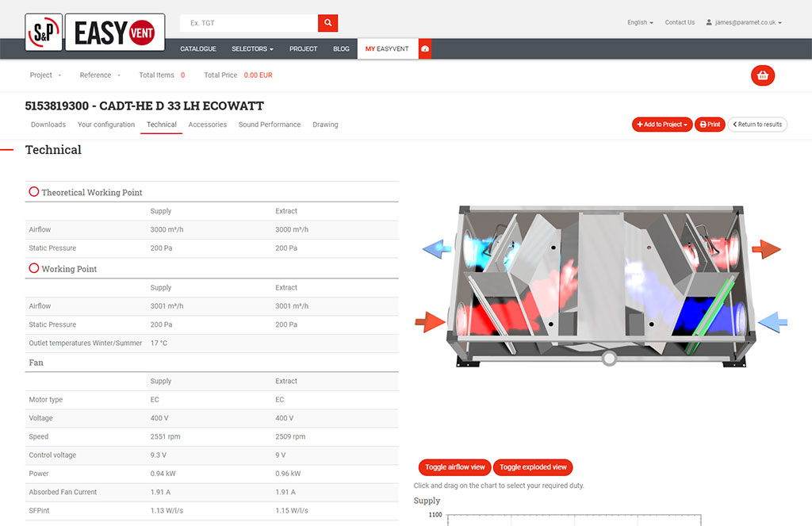This screenshot has height=526, width=812.
Task: Click the Total Items count 0
Action: pos(183,75)
